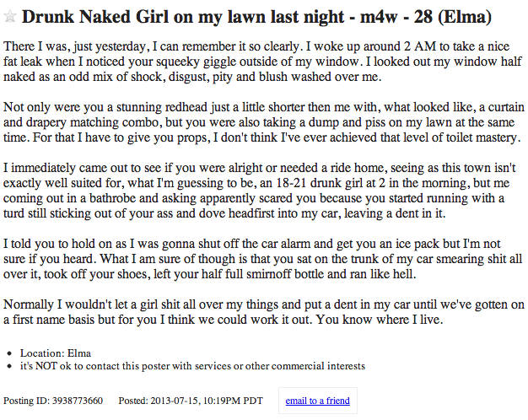The height and width of the screenshot is (420, 528).
Task: Click the "Location: Elma" list item
Action: pyautogui.click(x=56, y=353)
